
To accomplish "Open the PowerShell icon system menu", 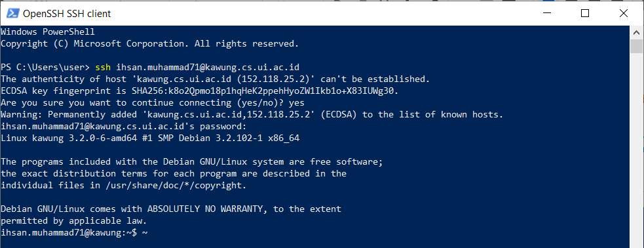I will click(x=12, y=14).
